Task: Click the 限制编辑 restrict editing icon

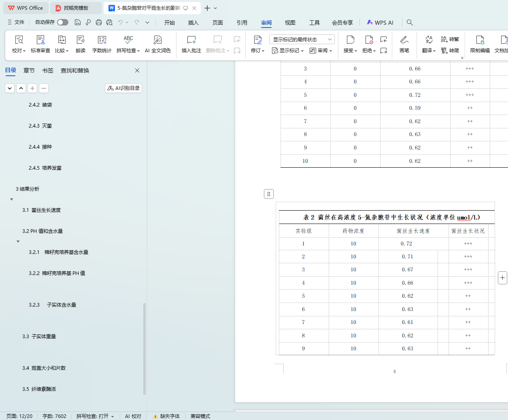Action: (480, 40)
